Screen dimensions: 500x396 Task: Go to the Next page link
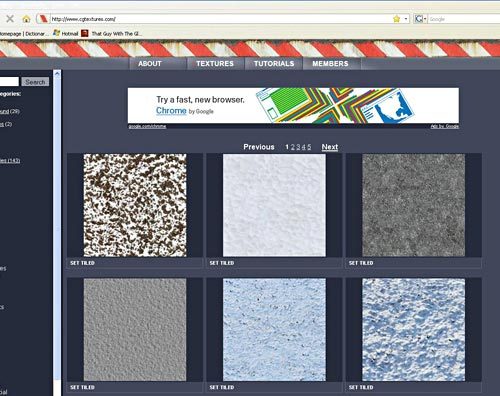pos(330,147)
